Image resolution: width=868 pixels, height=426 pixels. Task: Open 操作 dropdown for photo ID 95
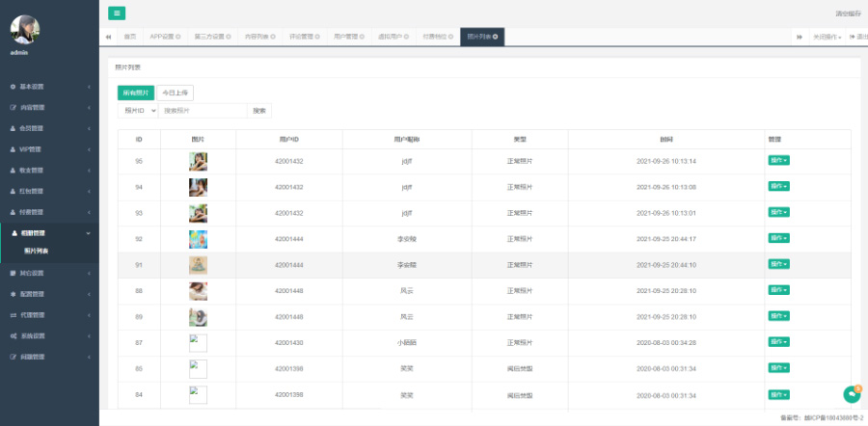click(778, 160)
